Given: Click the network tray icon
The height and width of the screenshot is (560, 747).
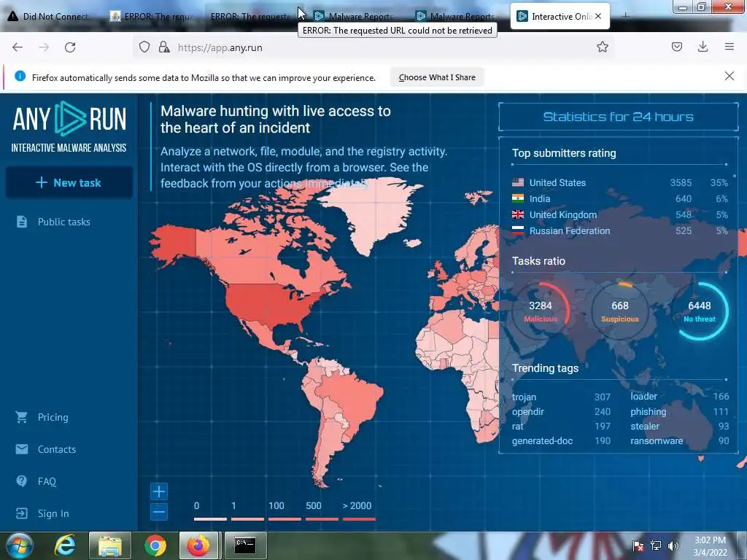Looking at the screenshot, I should (656, 545).
